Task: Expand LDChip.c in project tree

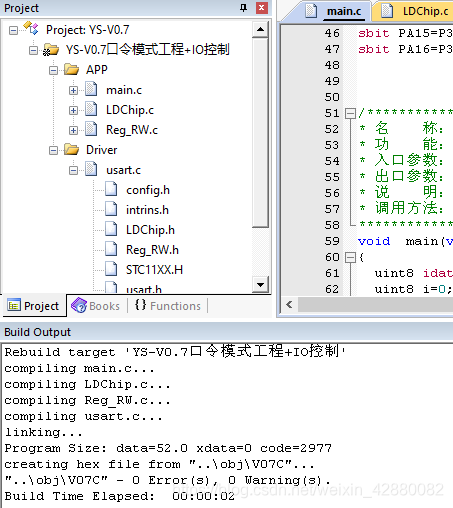Action: (73, 110)
